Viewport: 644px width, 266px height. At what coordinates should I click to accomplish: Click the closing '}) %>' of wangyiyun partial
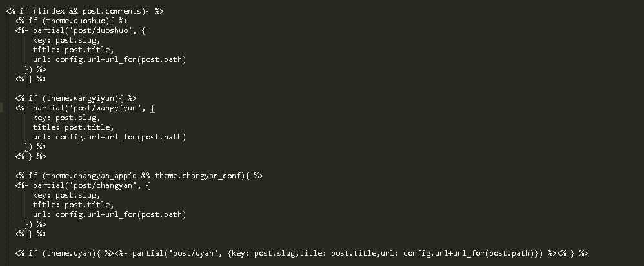35,147
